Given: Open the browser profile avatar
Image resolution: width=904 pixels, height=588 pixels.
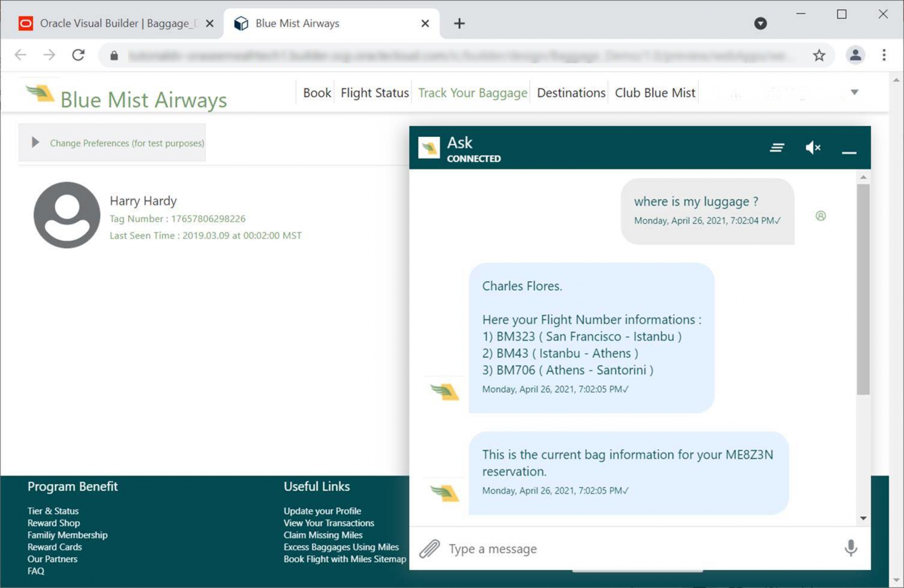Looking at the screenshot, I should [855, 55].
